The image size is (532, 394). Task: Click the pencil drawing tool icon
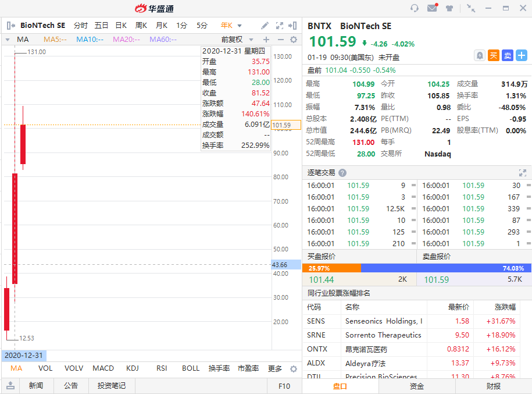pos(265,26)
